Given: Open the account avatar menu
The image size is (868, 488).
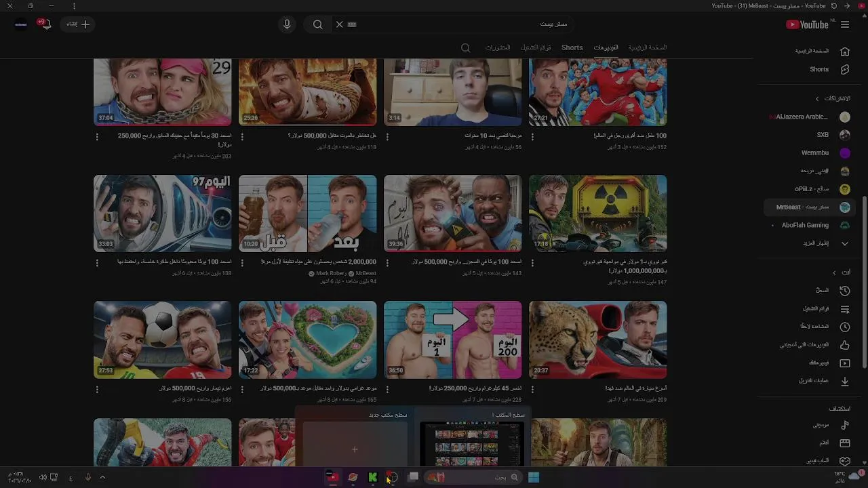Looking at the screenshot, I should tap(21, 24).
